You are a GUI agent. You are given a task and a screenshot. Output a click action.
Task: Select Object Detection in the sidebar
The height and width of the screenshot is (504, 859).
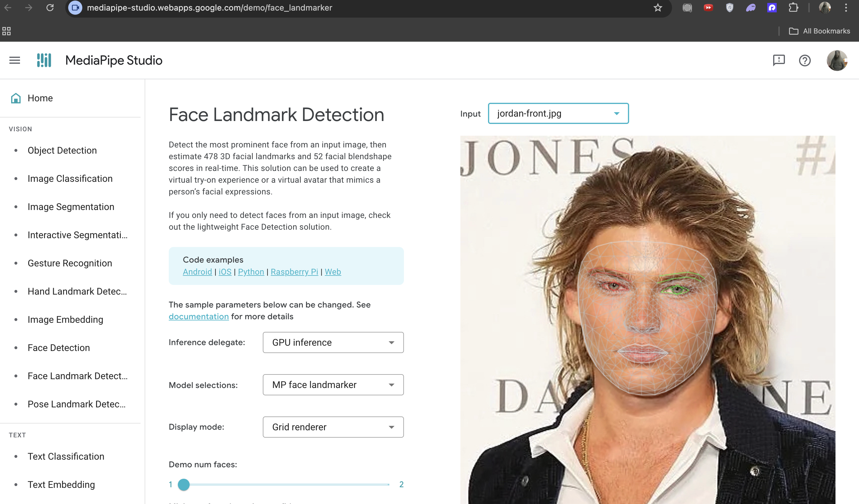click(x=62, y=150)
